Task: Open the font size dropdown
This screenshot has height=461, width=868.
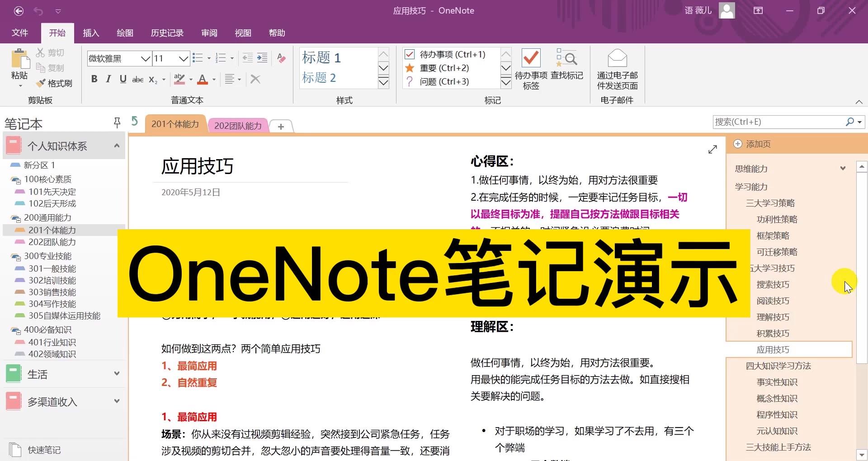Action: pos(183,59)
